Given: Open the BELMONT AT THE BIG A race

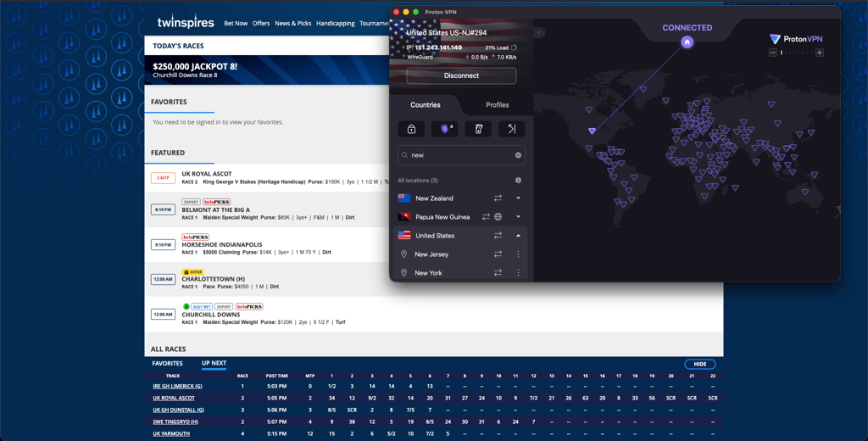Looking at the screenshot, I should pos(216,210).
